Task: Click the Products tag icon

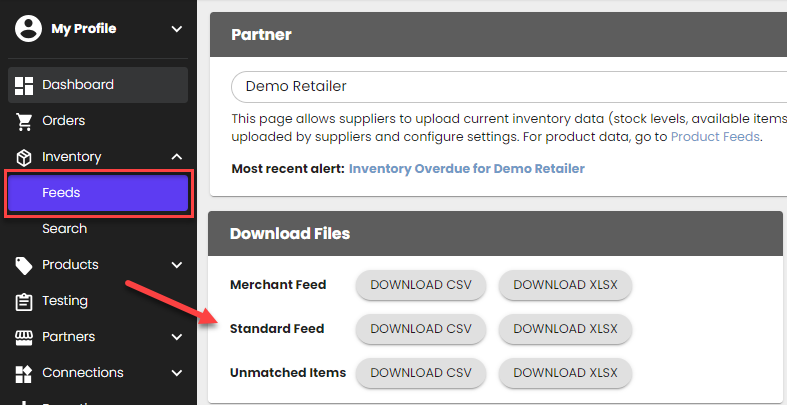Action: pos(25,265)
